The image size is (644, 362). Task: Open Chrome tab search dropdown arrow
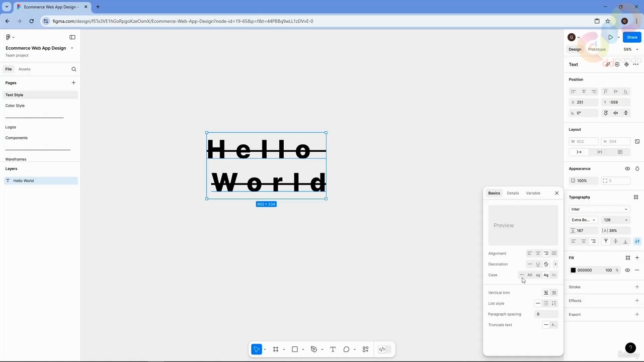pyautogui.click(x=7, y=7)
